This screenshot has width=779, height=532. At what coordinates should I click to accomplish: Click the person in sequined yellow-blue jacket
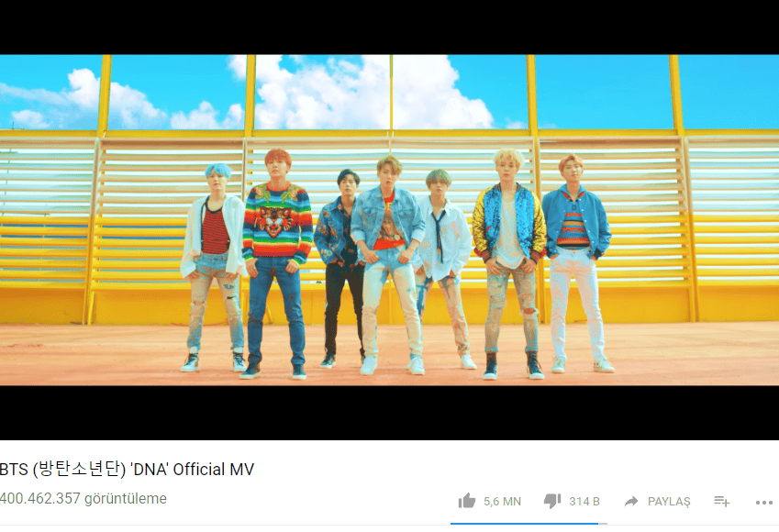(509, 263)
